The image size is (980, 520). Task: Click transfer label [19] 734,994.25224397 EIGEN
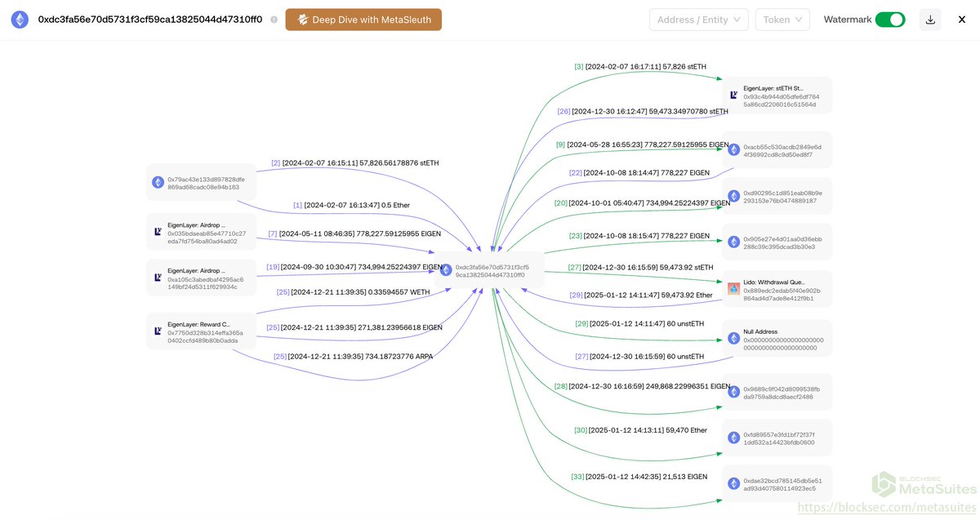[354, 266]
